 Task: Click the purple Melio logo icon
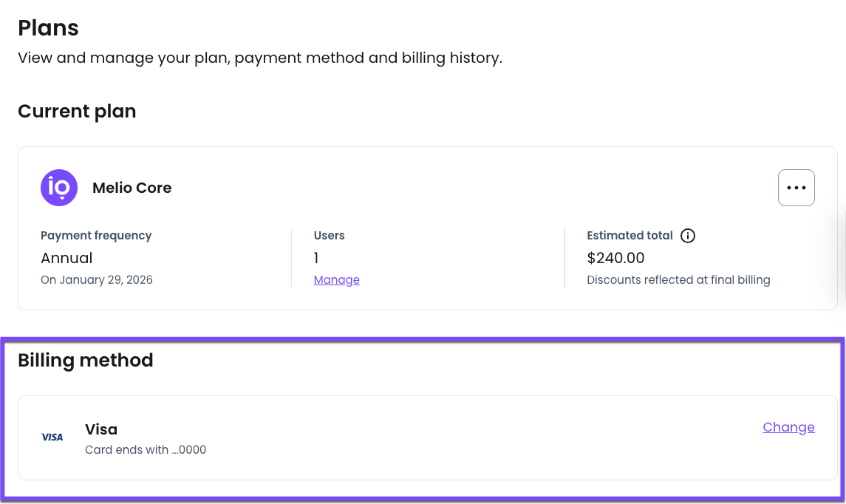point(59,188)
